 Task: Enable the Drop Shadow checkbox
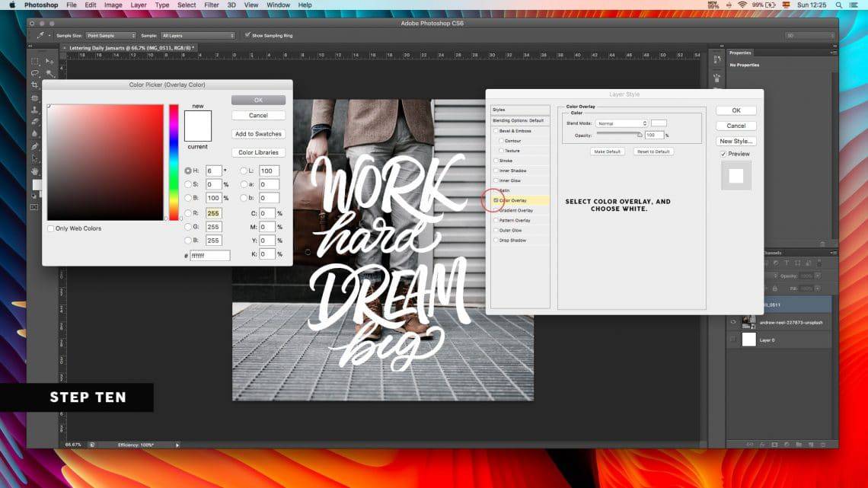[x=496, y=241]
